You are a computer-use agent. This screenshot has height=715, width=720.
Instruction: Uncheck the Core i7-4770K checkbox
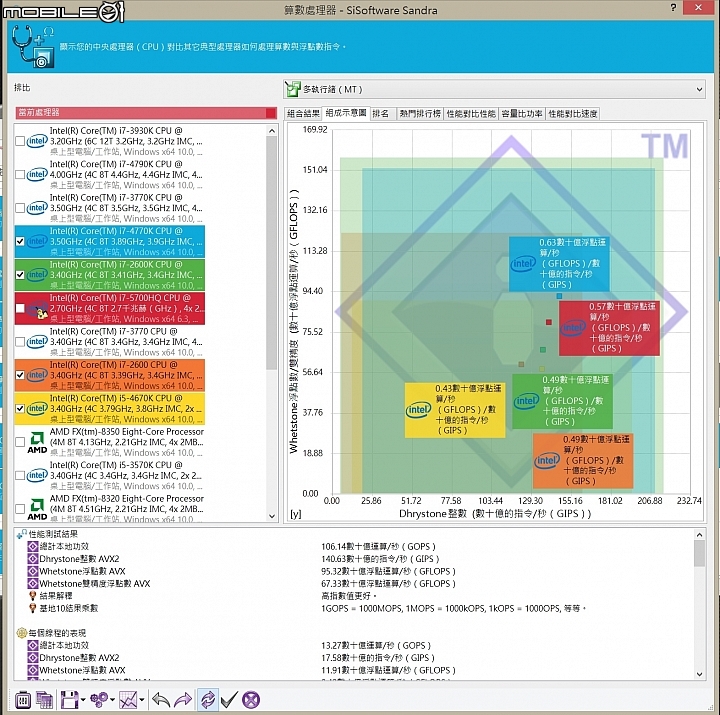20,241
